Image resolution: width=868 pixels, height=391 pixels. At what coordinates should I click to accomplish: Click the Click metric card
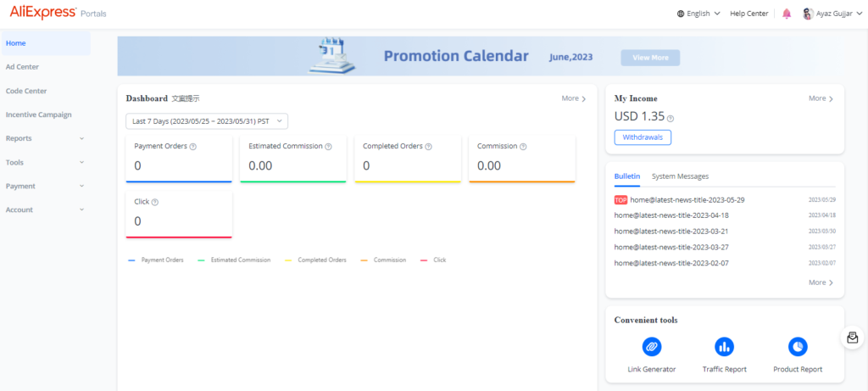point(179,215)
